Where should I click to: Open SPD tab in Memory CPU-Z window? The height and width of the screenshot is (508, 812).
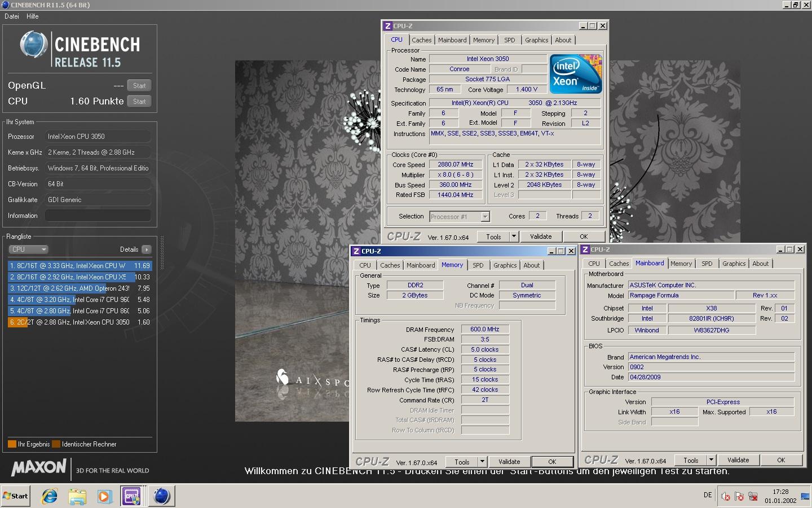click(x=478, y=265)
